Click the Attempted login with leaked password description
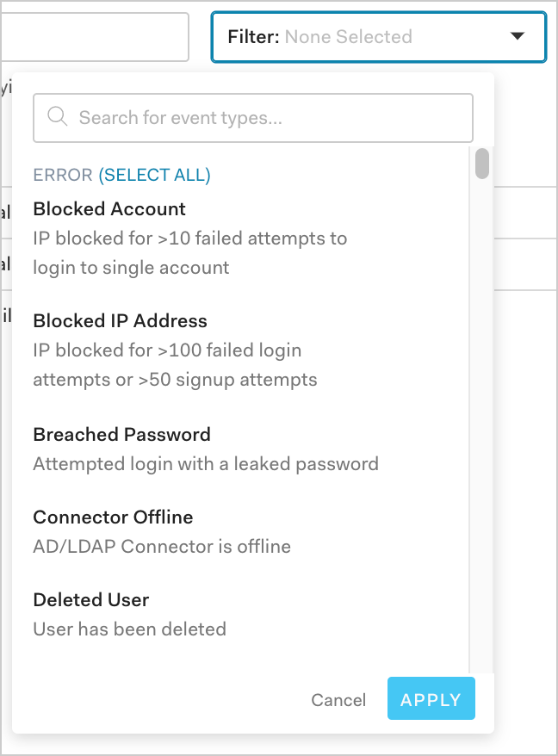 206,464
